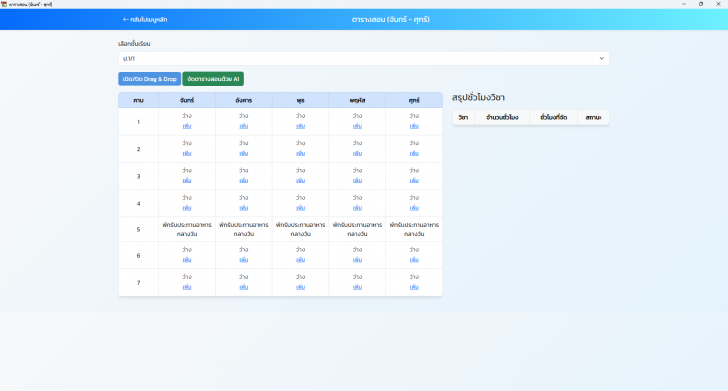Add entry for Friday period 7
728x391 pixels.
(414, 287)
